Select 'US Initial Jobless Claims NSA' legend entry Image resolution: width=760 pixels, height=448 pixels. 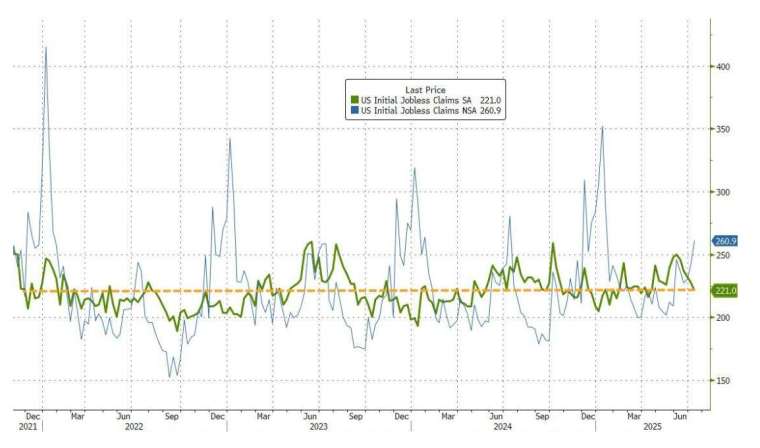418,111
